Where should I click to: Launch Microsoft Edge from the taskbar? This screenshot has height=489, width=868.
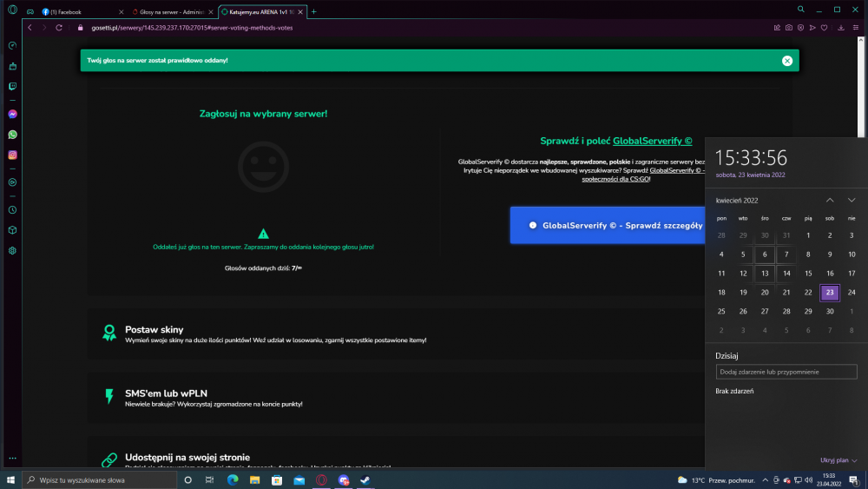[233, 480]
